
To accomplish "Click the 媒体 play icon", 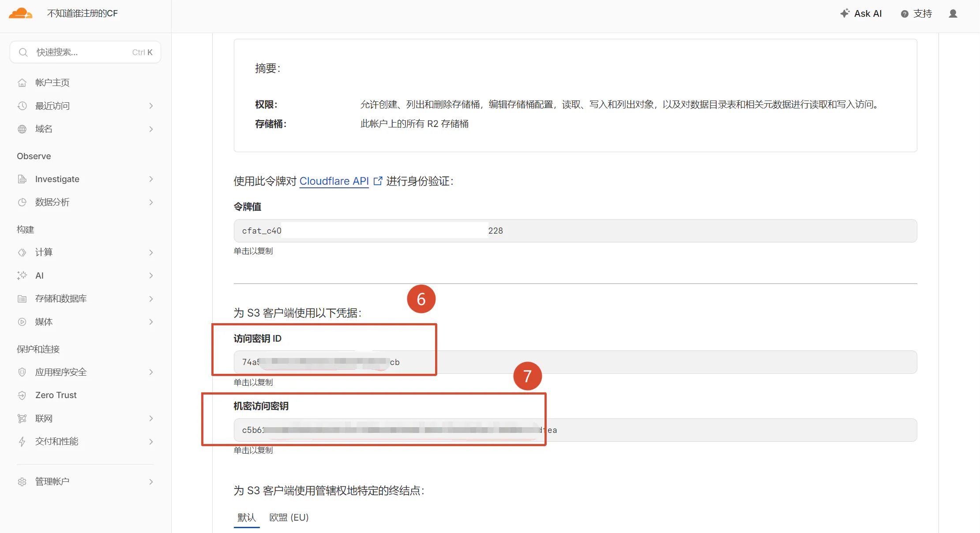I will pos(22,322).
